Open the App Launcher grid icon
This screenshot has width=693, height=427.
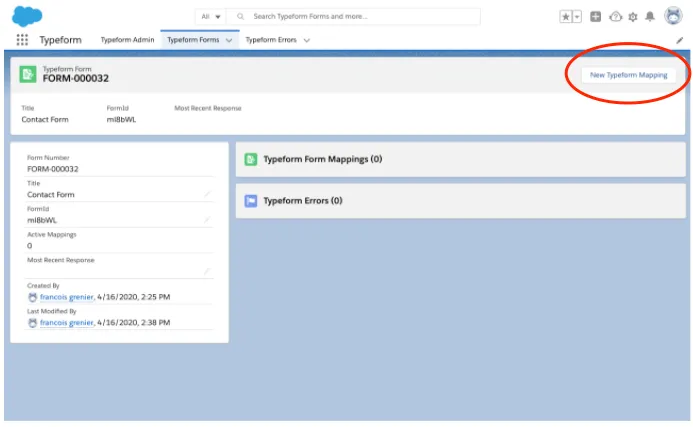coord(22,40)
